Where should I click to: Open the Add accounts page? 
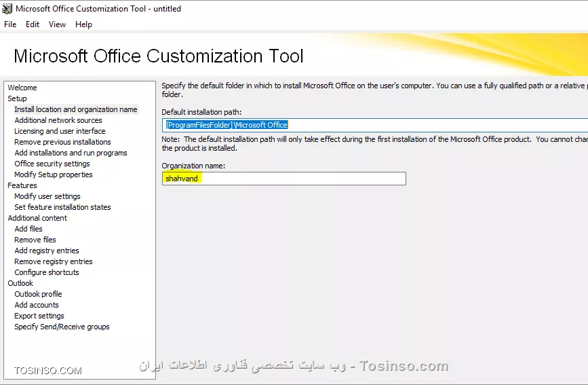37,306
